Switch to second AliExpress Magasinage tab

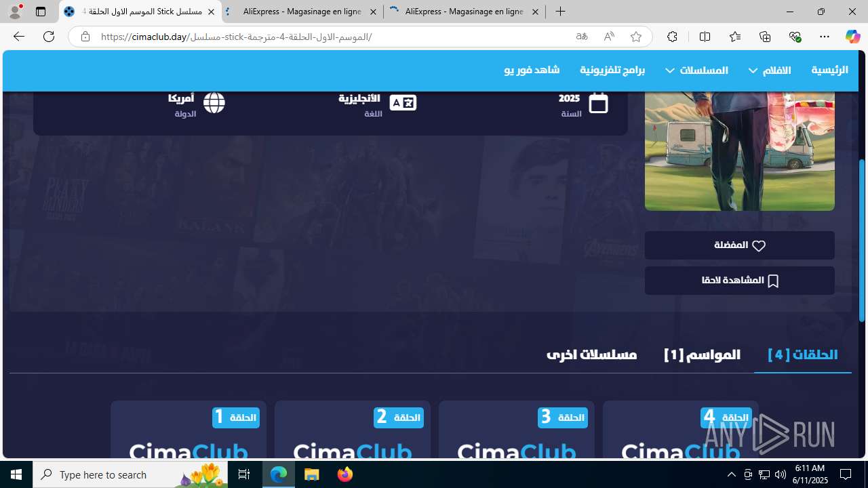(464, 12)
